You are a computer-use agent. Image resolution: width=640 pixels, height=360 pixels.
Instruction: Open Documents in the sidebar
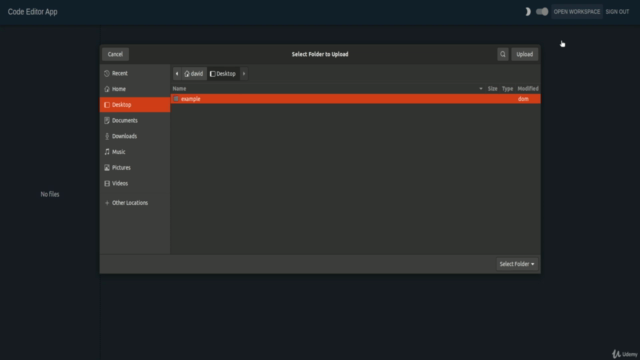coord(135,120)
